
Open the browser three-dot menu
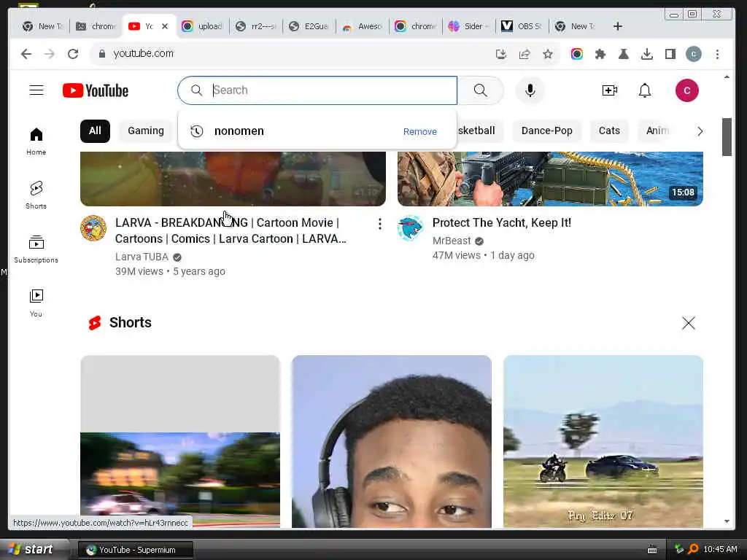click(x=717, y=54)
